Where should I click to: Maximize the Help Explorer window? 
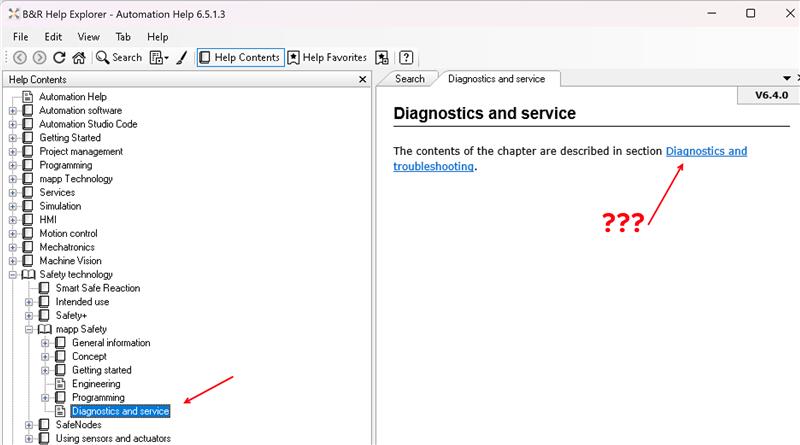[751, 13]
